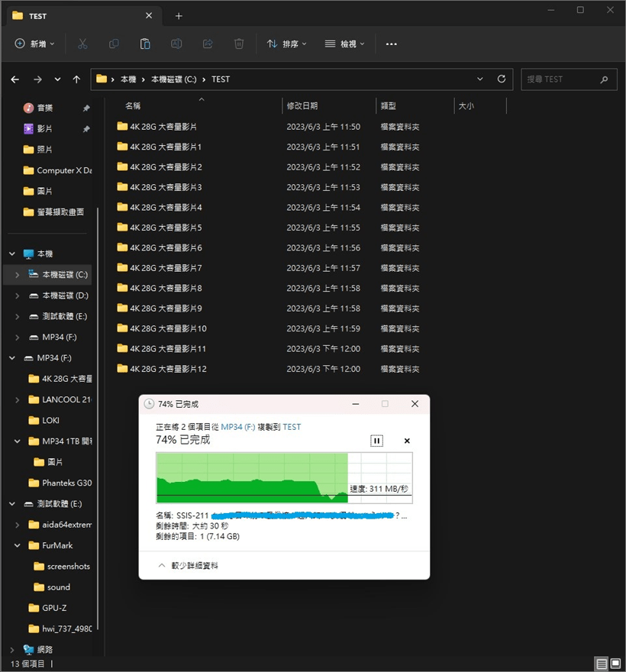Sort by the 大小 column header
The height and width of the screenshot is (672, 626).
point(466,106)
